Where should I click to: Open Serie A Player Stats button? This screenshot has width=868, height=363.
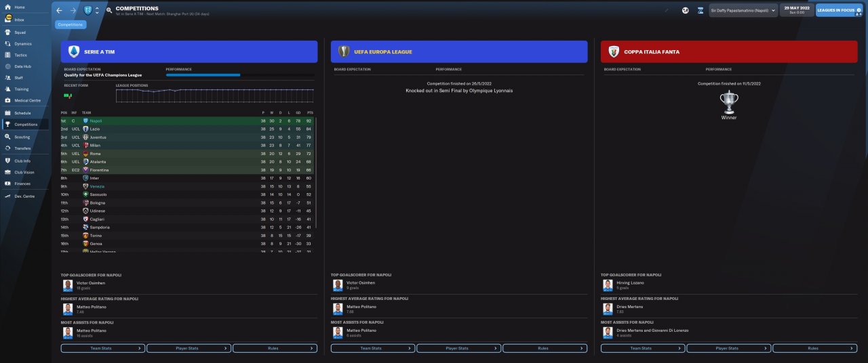[x=189, y=348]
